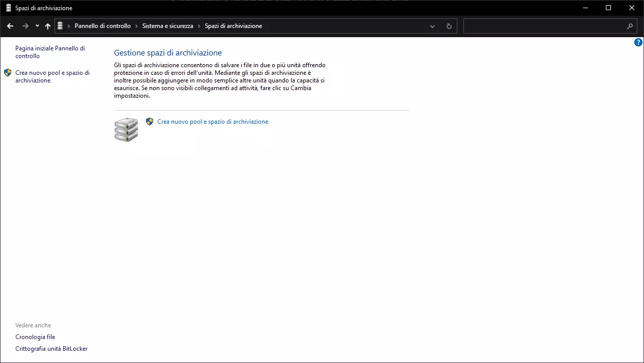This screenshot has height=363, width=644.
Task: Expand chevron after Pannello di controllo
Action: pos(136,26)
